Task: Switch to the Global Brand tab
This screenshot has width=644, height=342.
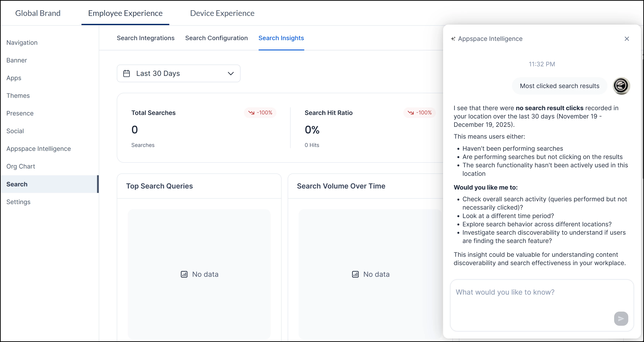Action: (38, 13)
